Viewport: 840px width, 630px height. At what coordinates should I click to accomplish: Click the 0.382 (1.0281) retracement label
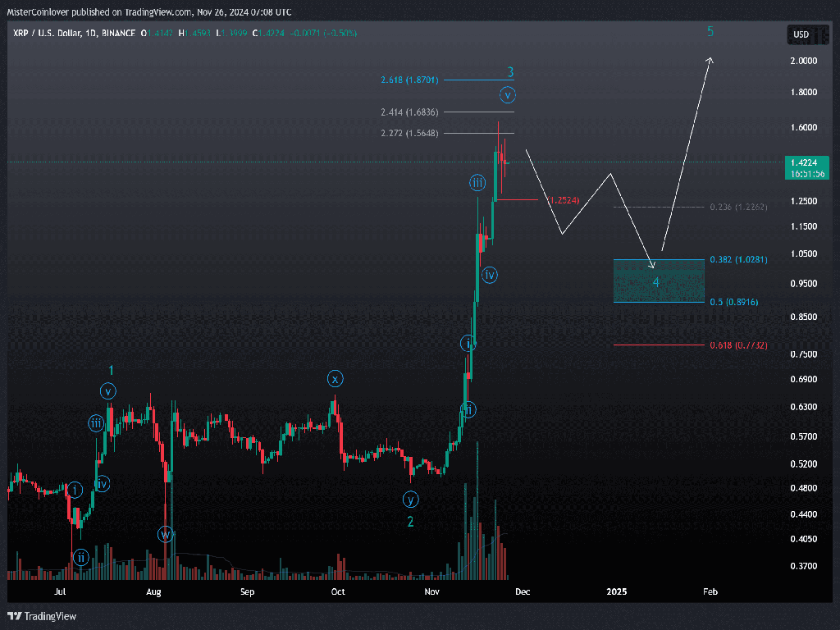pos(739,260)
